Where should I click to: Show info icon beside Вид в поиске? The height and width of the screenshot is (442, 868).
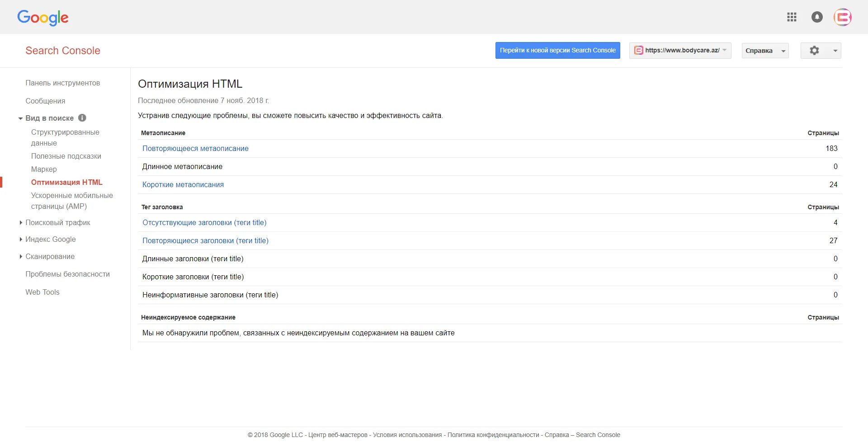[x=82, y=118]
